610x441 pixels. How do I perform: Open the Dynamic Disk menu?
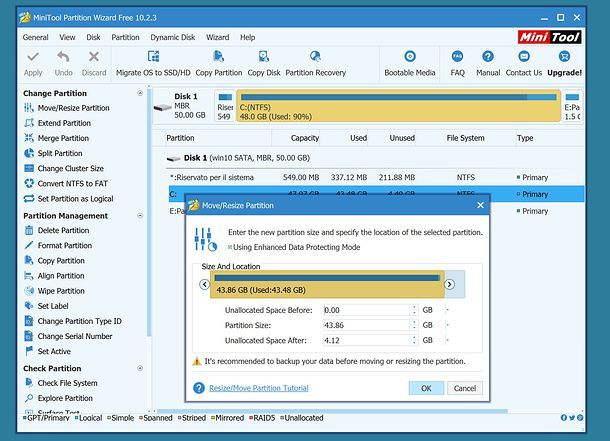coord(173,38)
